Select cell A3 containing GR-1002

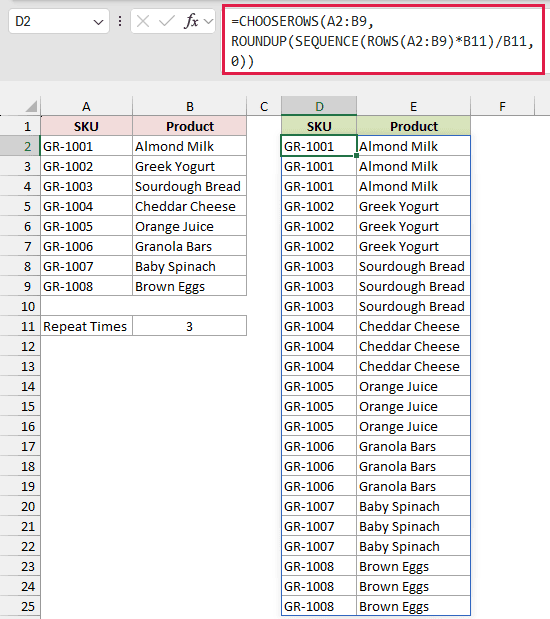86,167
